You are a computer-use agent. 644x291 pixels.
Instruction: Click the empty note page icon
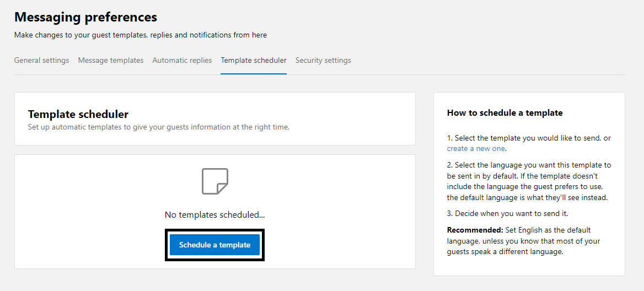(x=215, y=181)
